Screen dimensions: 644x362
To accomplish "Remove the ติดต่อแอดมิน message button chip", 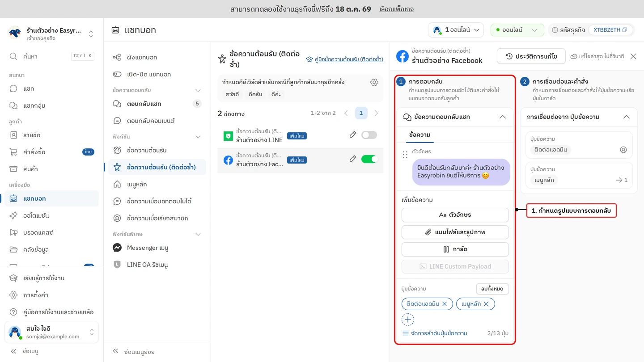I will coord(445,304).
